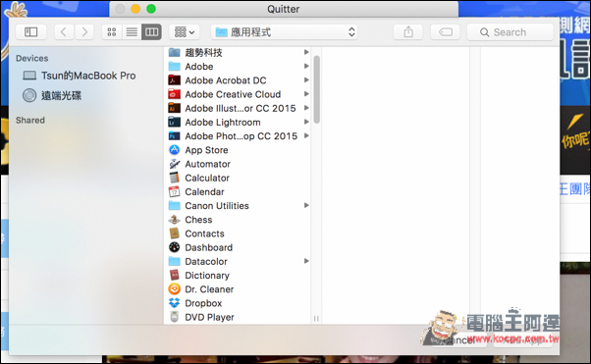Select the Adobe folder icon
Viewport: 591px width, 364px height.
(x=174, y=67)
